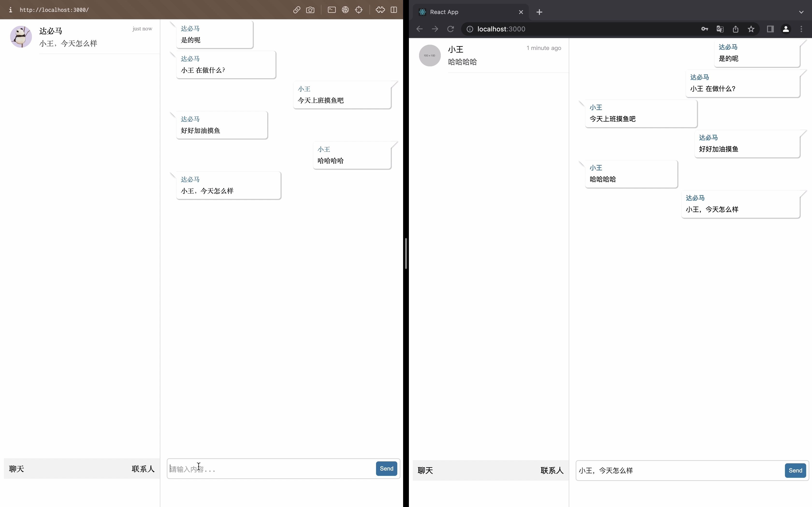This screenshot has height=507, width=812.
Task: Click Send button on left chat panel
Action: (x=387, y=468)
